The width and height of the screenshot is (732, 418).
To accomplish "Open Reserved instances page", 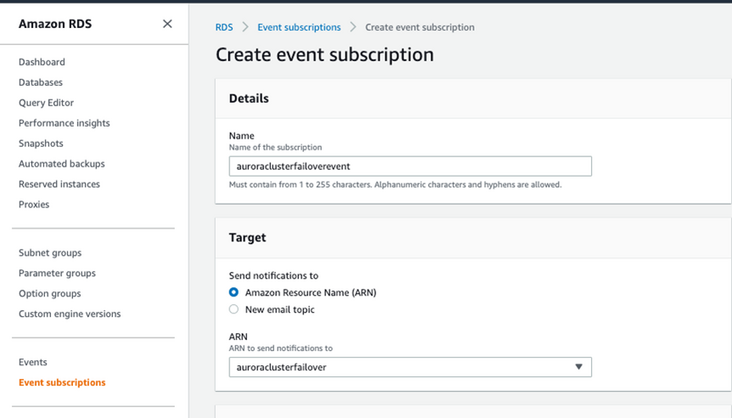I will click(60, 184).
